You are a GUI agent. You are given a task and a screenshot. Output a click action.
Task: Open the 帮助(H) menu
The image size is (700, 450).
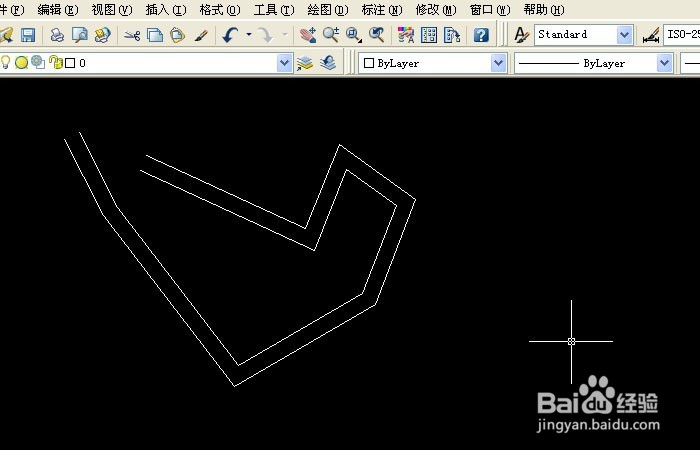coord(544,9)
